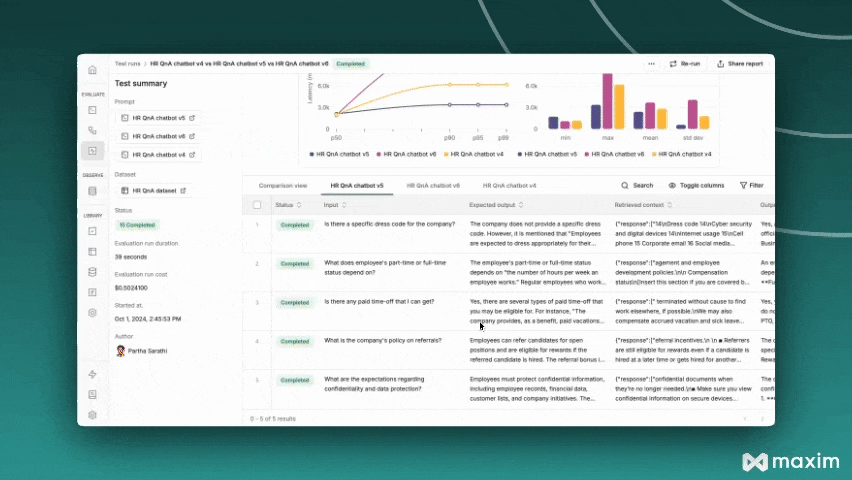
Task: Open the settings gear at the sidebar bottom
Action: 92,415
